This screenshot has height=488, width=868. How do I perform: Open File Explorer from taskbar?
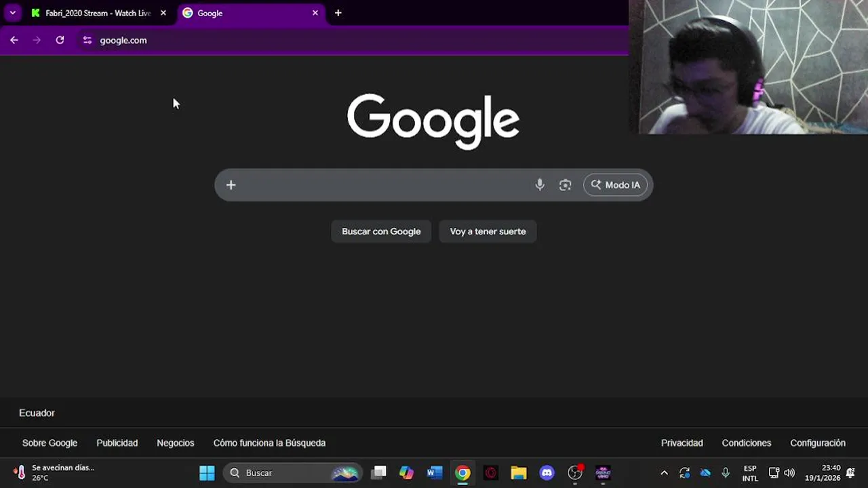tap(519, 472)
